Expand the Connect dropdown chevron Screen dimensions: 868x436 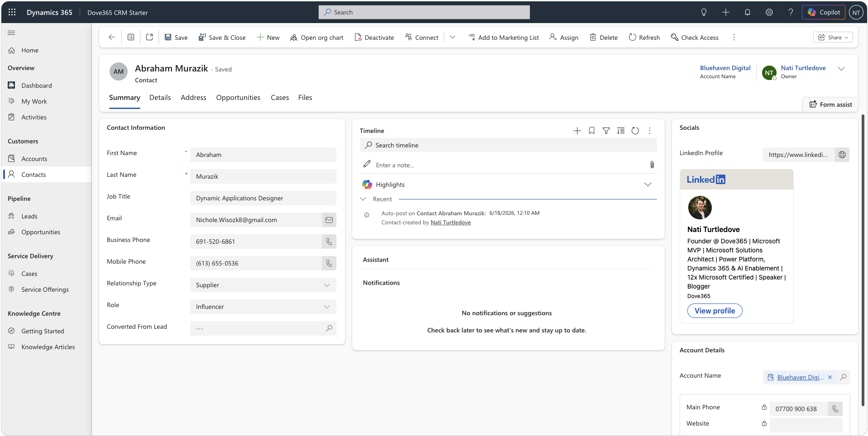[452, 37]
